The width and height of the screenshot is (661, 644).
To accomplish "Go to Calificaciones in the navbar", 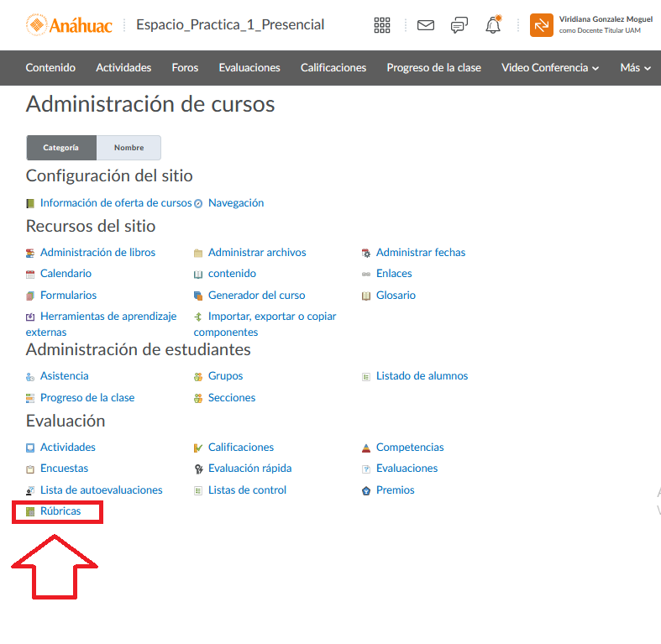I will [x=333, y=67].
